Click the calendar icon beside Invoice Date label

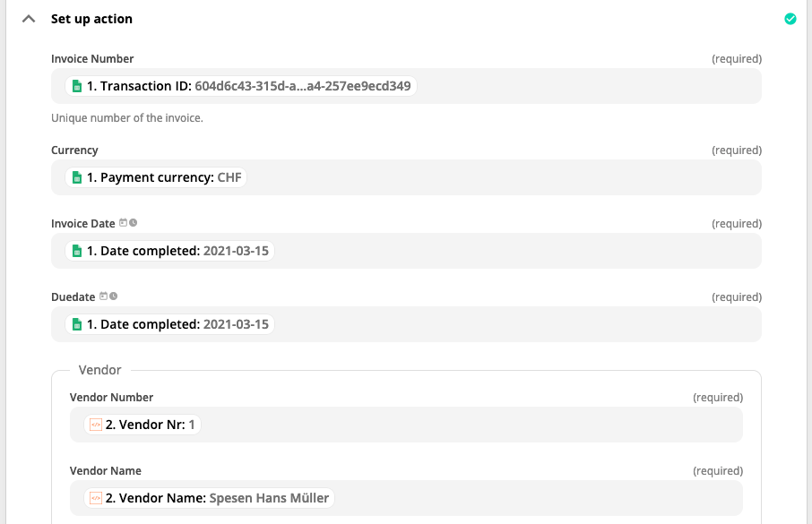(124, 223)
